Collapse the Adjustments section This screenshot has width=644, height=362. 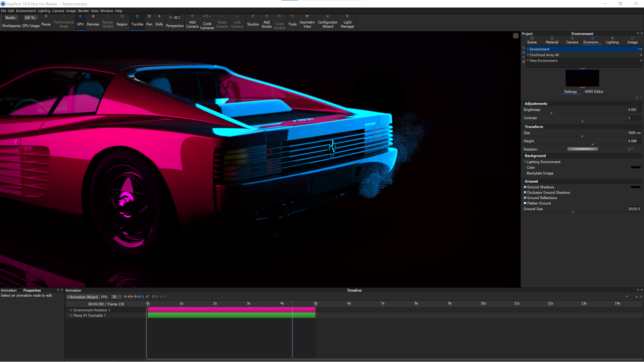[536, 104]
